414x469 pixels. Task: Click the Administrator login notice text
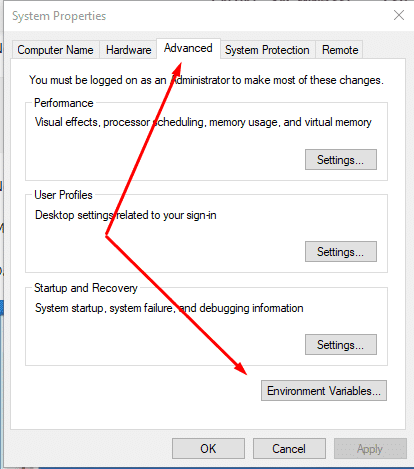(206, 80)
